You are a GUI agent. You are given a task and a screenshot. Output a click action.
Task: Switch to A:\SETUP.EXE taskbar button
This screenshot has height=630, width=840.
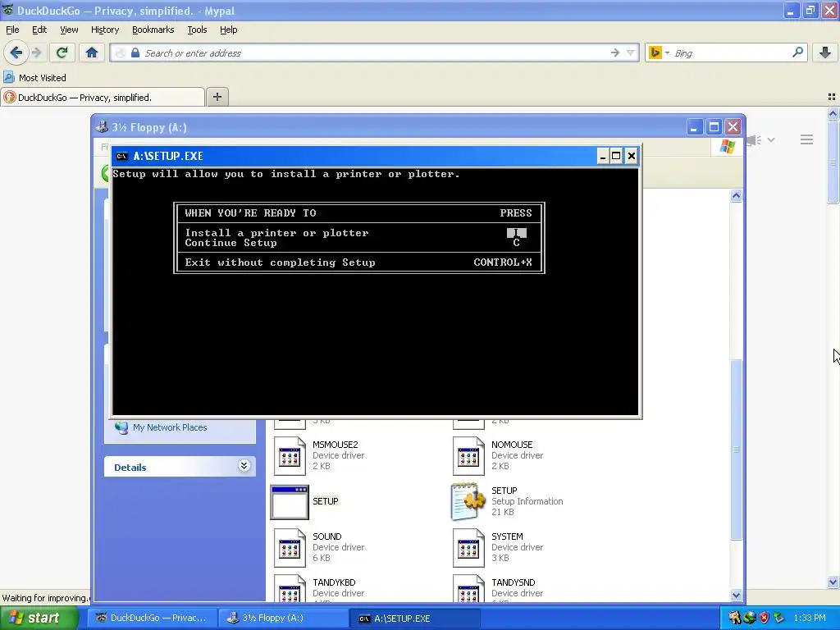click(414, 619)
